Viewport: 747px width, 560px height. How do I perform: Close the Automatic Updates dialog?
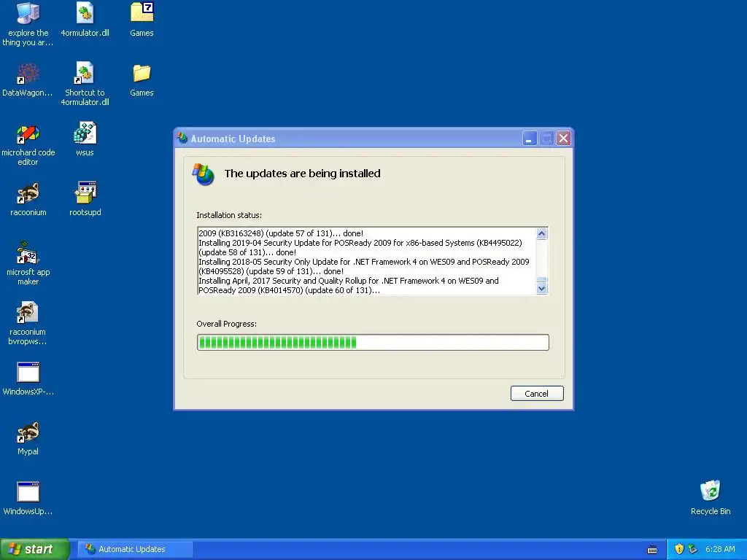click(x=563, y=139)
